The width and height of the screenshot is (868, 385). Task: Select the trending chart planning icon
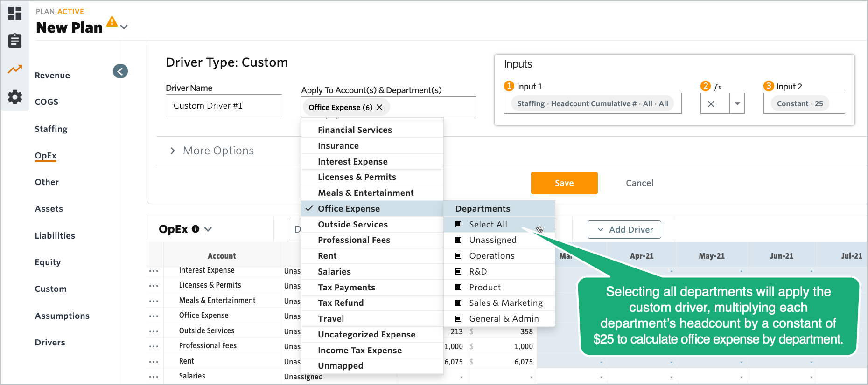point(15,69)
